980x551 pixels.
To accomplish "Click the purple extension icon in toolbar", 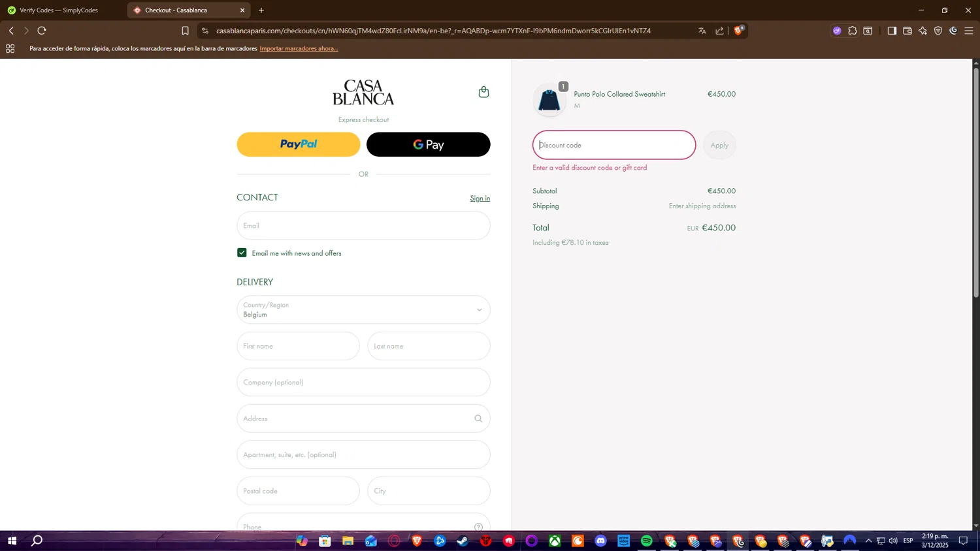I will tap(837, 31).
